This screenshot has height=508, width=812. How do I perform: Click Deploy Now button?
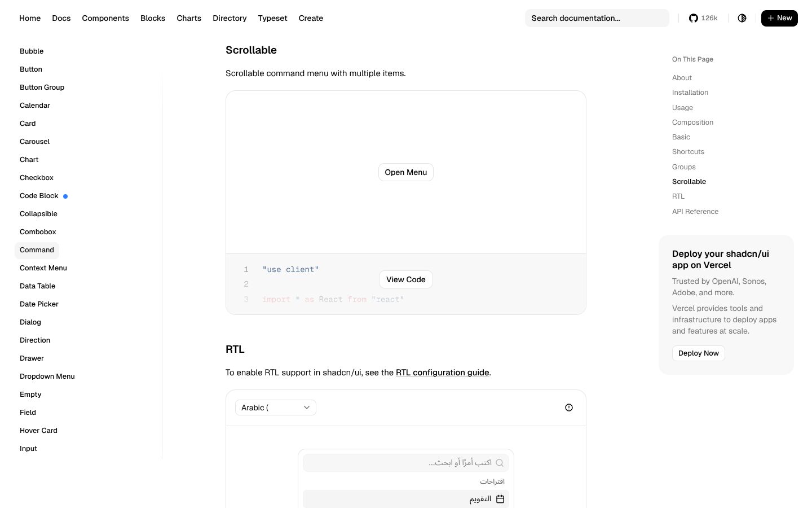(699, 353)
